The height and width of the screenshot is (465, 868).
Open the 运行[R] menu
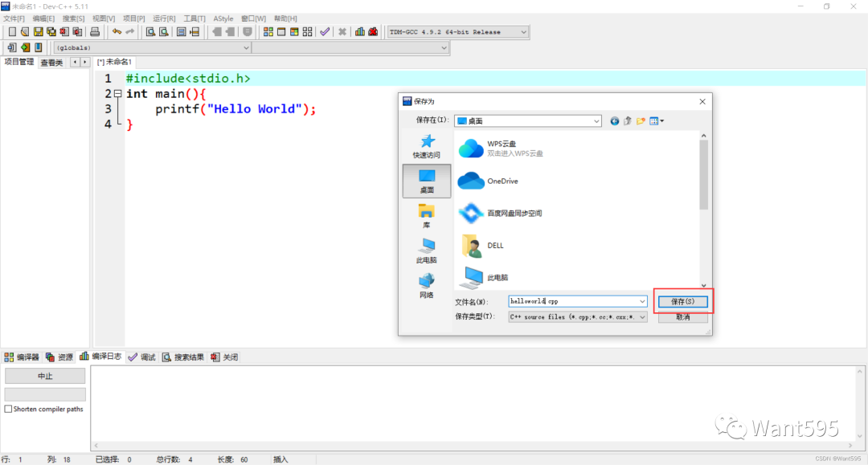[165, 18]
